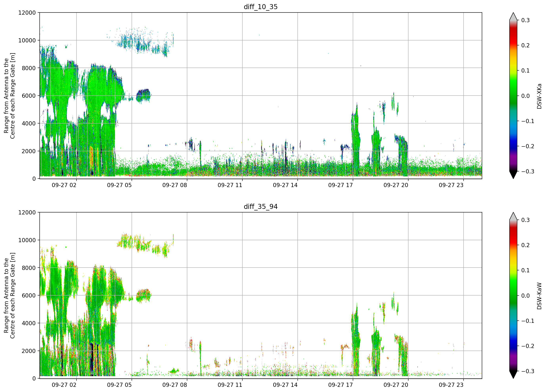This screenshot has height=392, width=546.
Task: Click the DSW-XKa colorbar gradient
Action: click(x=513, y=96)
